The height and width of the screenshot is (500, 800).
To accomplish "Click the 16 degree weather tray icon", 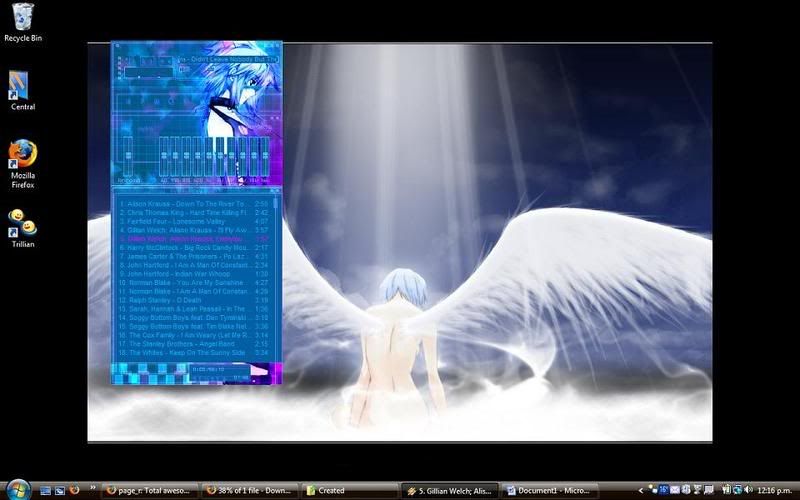I will coord(663,490).
